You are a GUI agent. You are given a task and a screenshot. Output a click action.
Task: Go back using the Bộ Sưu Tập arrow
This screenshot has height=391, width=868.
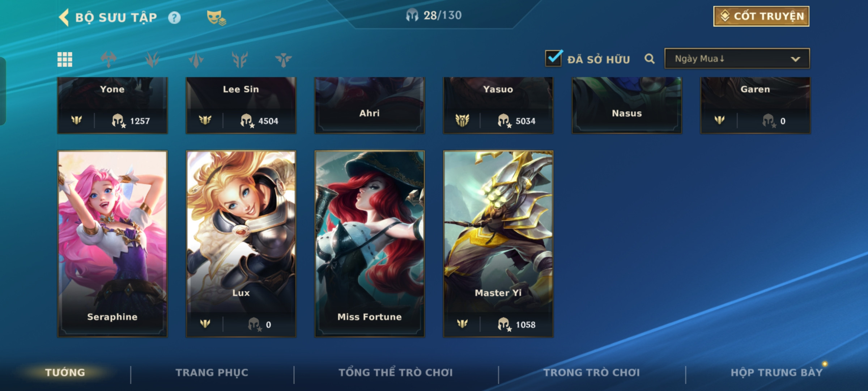[x=64, y=17]
